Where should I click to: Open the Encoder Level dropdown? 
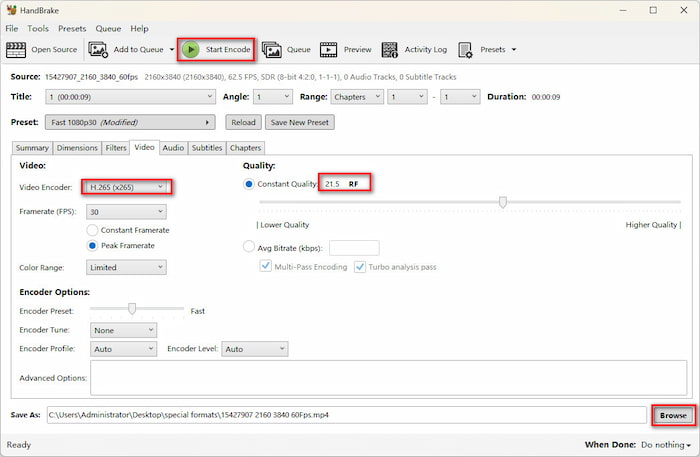(254, 349)
